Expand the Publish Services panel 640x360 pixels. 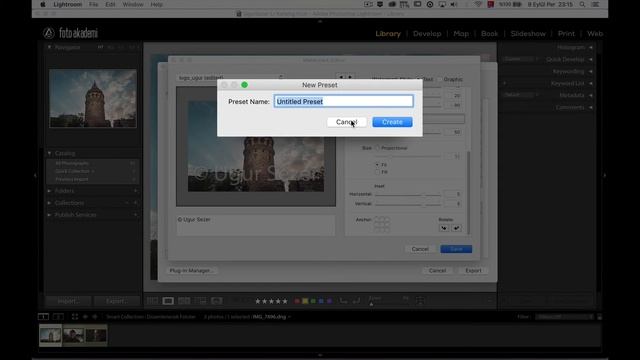(x=49, y=215)
